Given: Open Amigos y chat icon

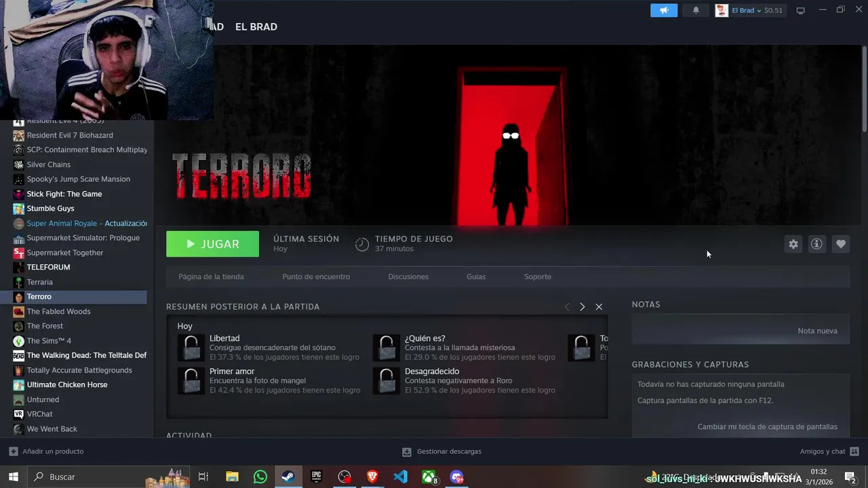Looking at the screenshot, I should 854,451.
